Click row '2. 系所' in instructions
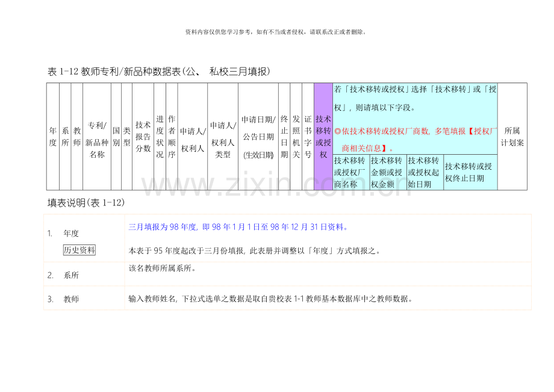 [288, 274]
